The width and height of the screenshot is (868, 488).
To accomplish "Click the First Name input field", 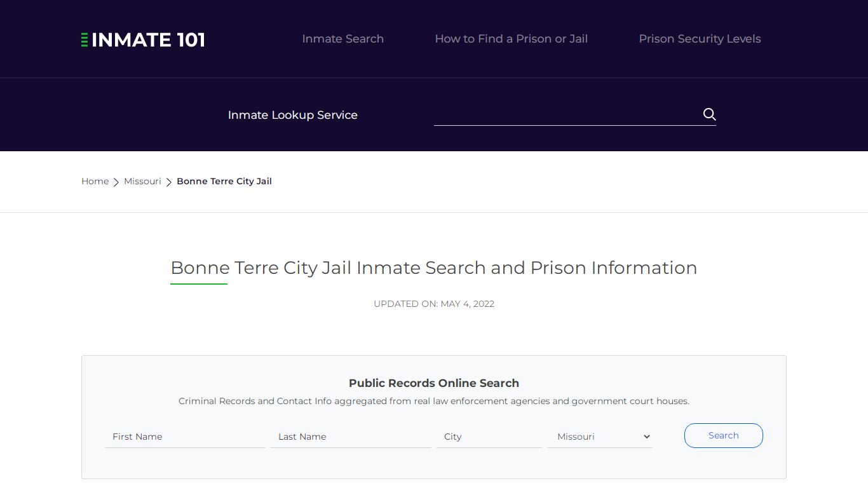I will click(185, 437).
